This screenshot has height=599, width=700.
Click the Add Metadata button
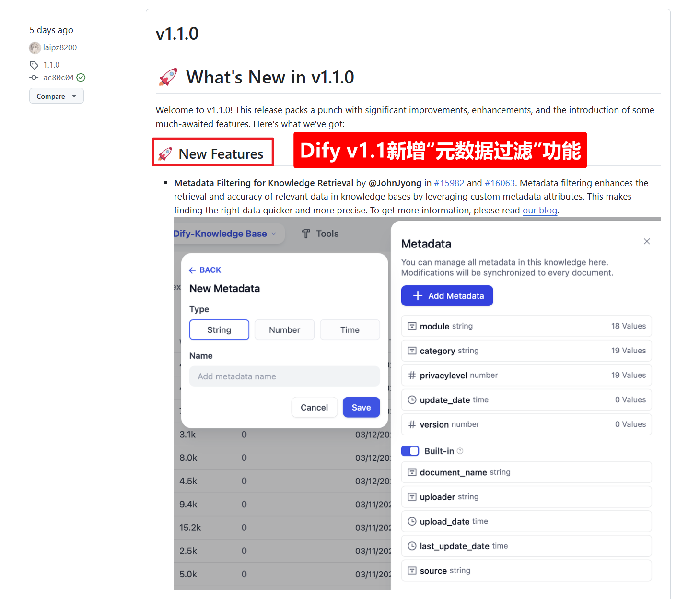click(447, 296)
